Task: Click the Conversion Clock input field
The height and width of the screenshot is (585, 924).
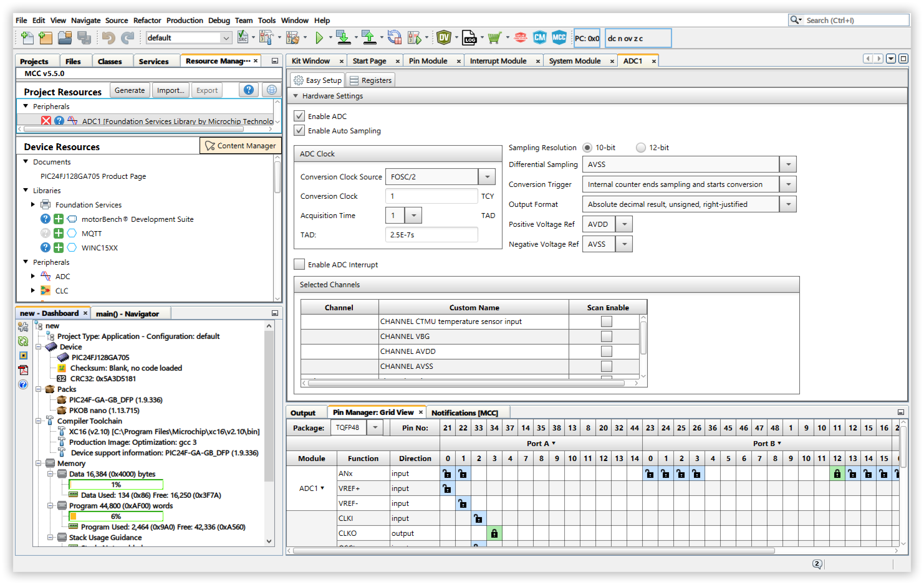Action: [x=431, y=196]
